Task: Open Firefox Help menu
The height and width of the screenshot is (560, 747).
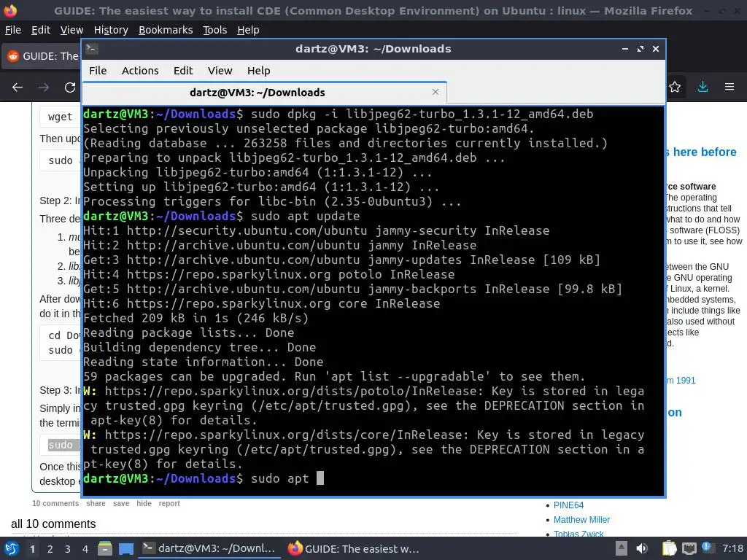Action: pos(248,30)
